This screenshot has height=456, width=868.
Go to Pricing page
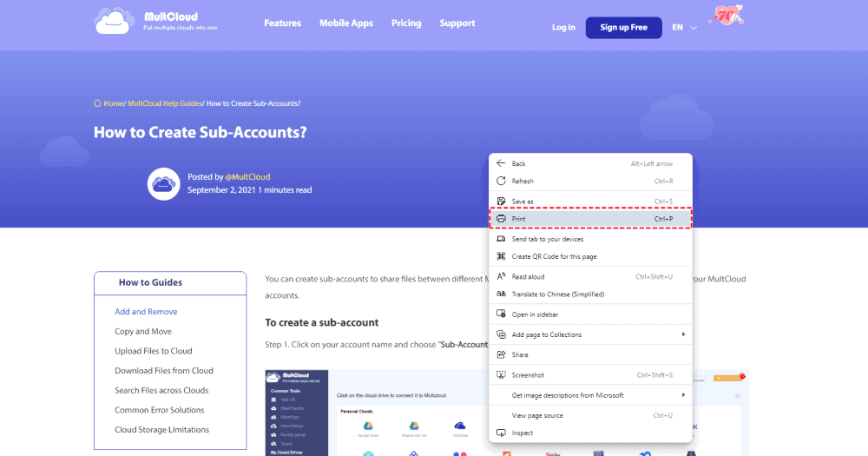click(x=406, y=23)
